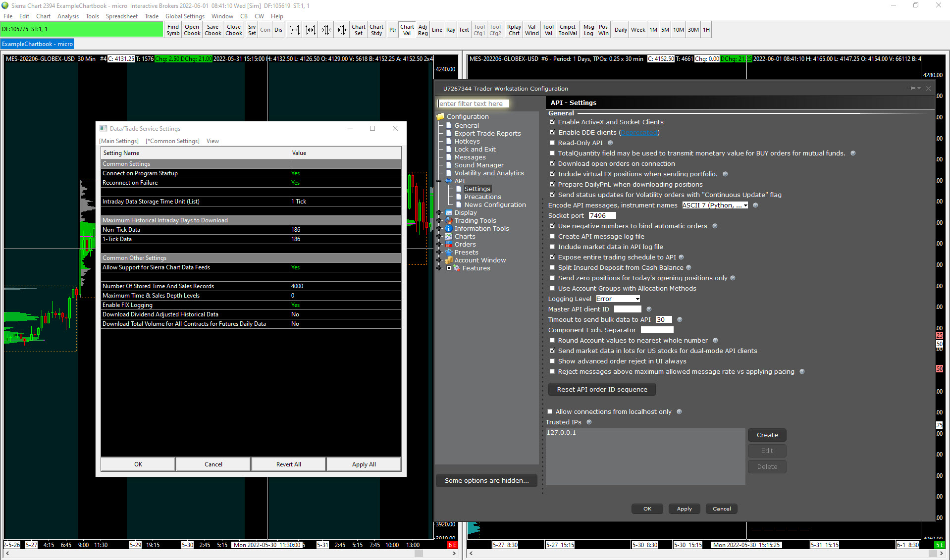Click the Account Window coins icon
The height and width of the screenshot is (560, 950).
click(x=449, y=260)
